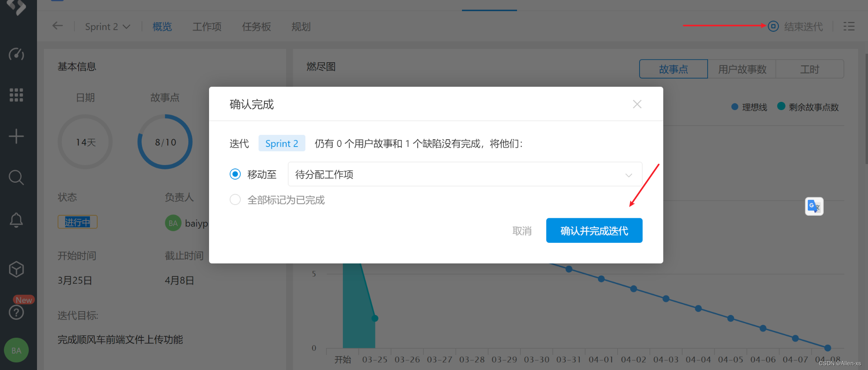Click the BA avatar beside baiyp
This screenshot has height=370, width=868.
coord(173,223)
